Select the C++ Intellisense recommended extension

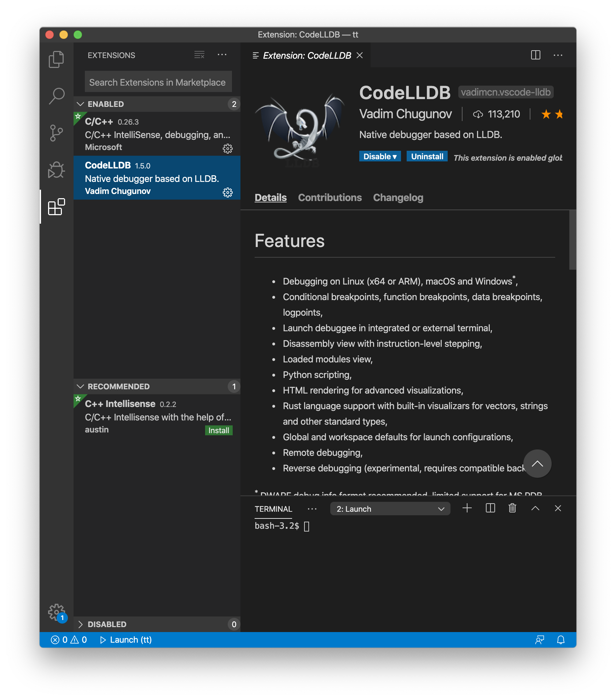tap(157, 416)
